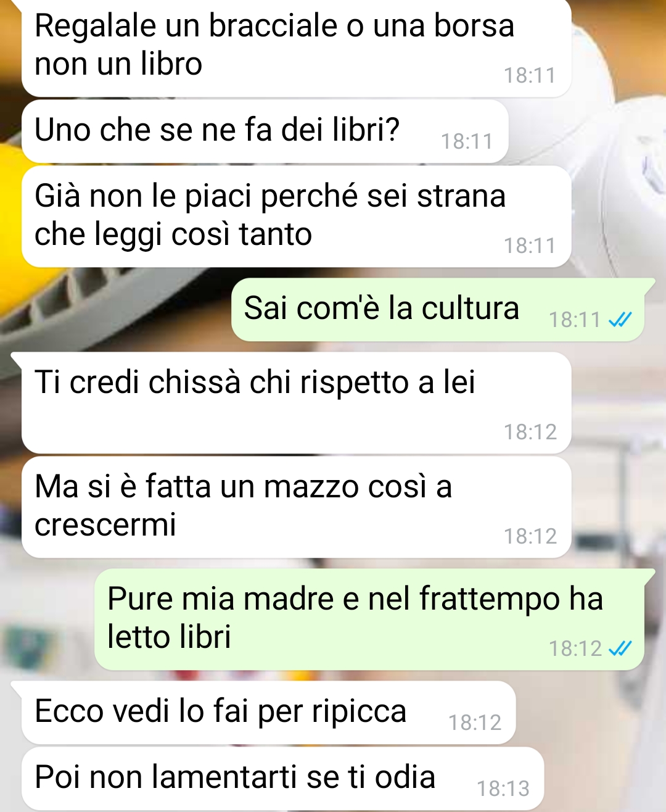Select the 'Regalale un bracciale o una borsa' message
This screenshot has width=666, height=812.
tap(297, 48)
